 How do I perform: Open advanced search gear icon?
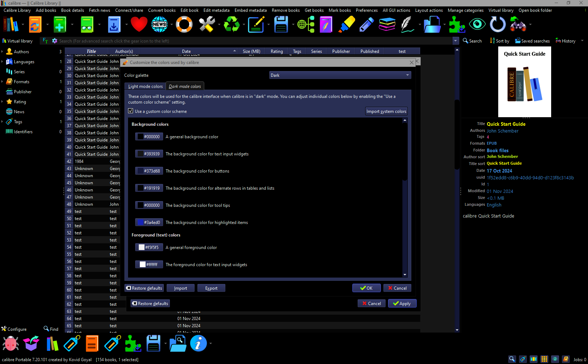(54, 41)
